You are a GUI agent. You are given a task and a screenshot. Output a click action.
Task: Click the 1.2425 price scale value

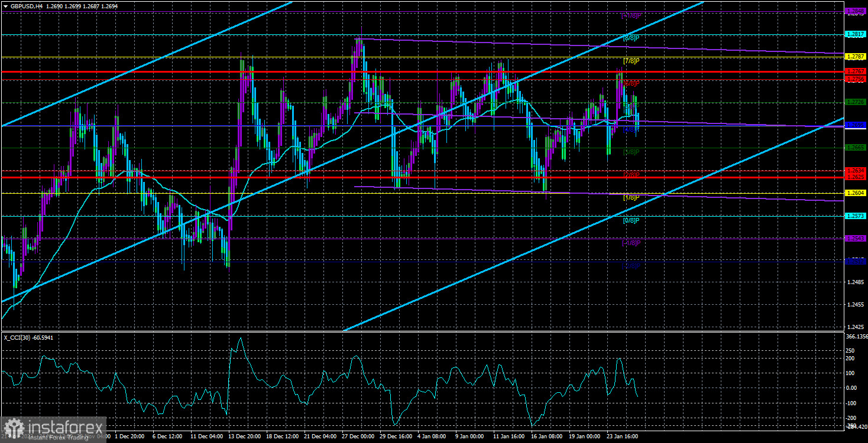click(855, 327)
